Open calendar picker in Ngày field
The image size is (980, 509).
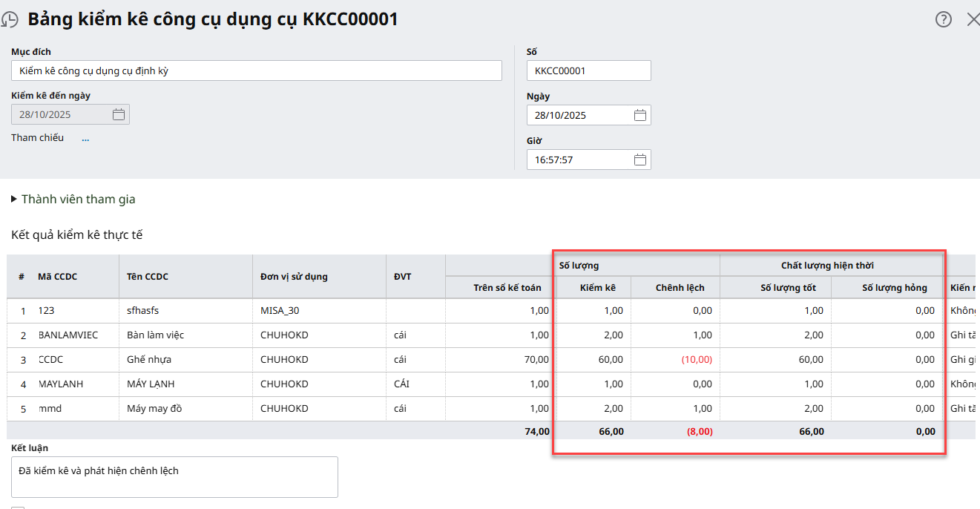(640, 115)
